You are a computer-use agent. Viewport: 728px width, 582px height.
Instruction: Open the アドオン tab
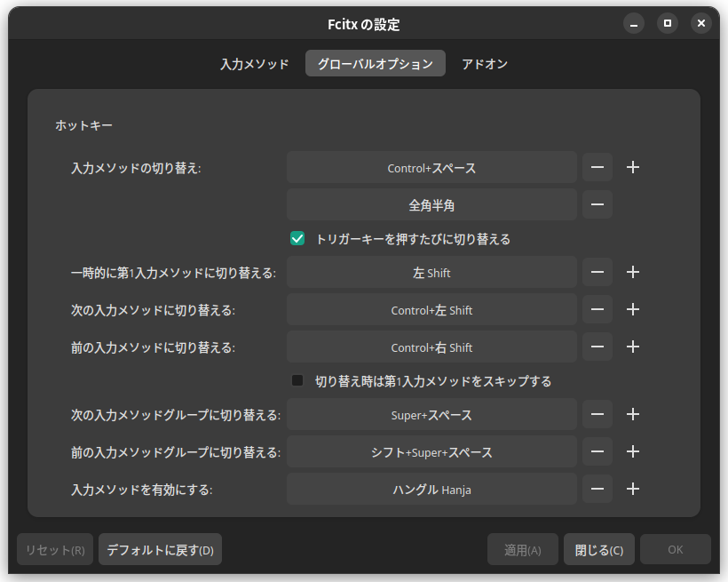coord(485,64)
